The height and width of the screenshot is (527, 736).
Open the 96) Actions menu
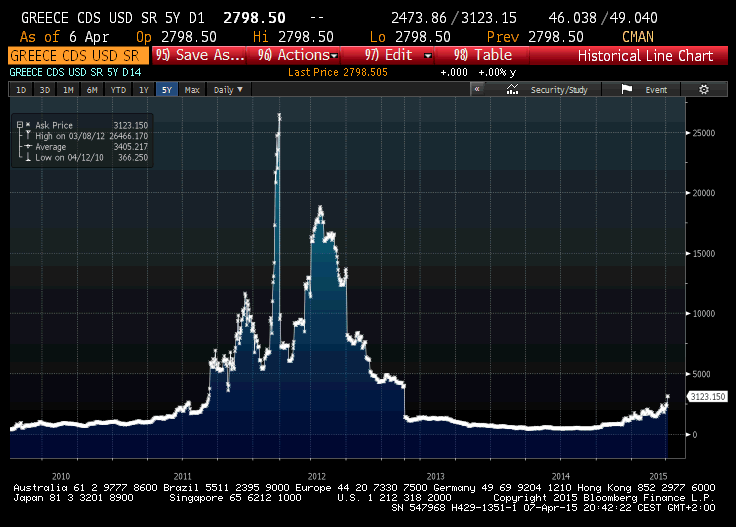pos(294,55)
